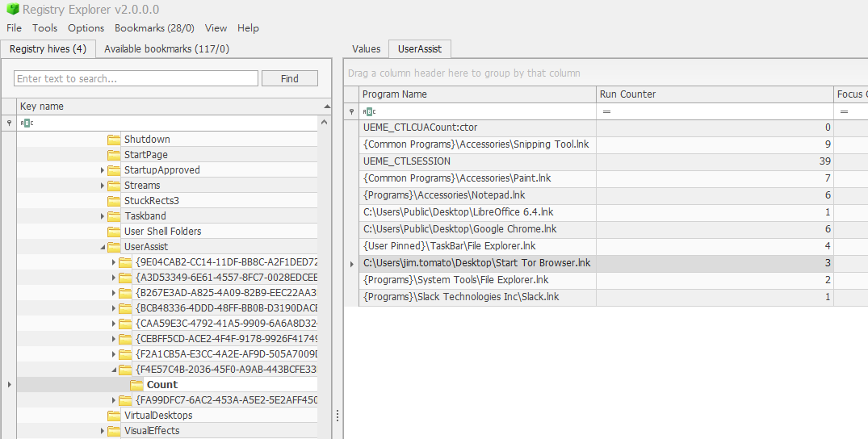This screenshot has height=439, width=868.
Task: Click the VirtualDesktops folder icon
Action: pyautogui.click(x=114, y=416)
